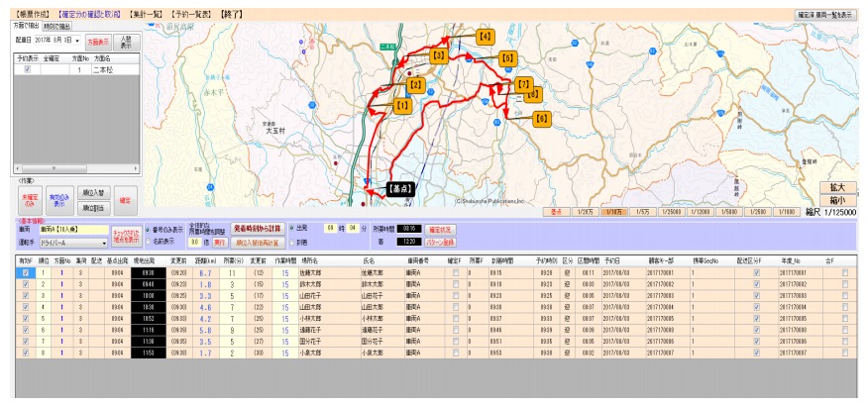The height and width of the screenshot is (406, 868).
Task: Click the red 実行 button
Action: [x=220, y=243]
